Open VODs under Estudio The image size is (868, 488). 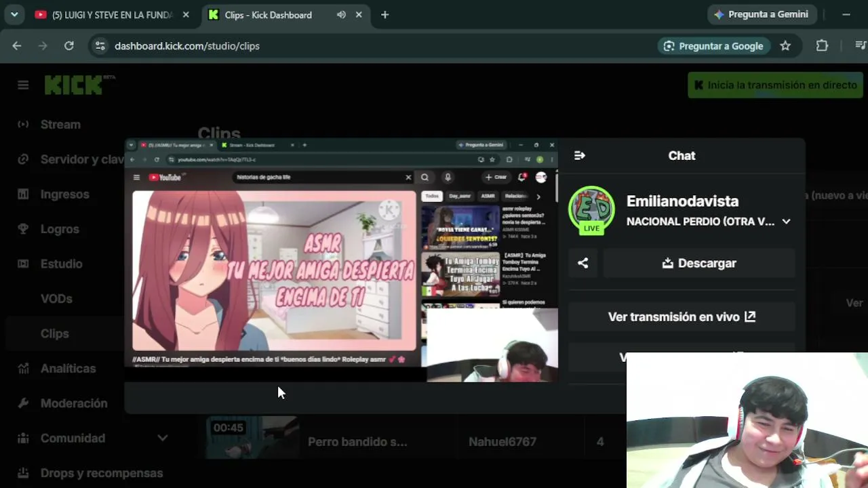click(x=56, y=299)
